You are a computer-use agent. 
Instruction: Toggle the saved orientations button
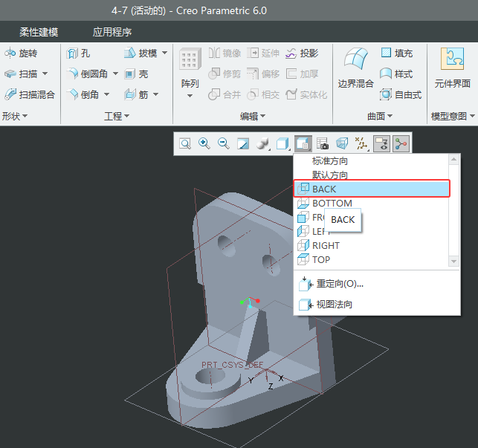[303, 144]
